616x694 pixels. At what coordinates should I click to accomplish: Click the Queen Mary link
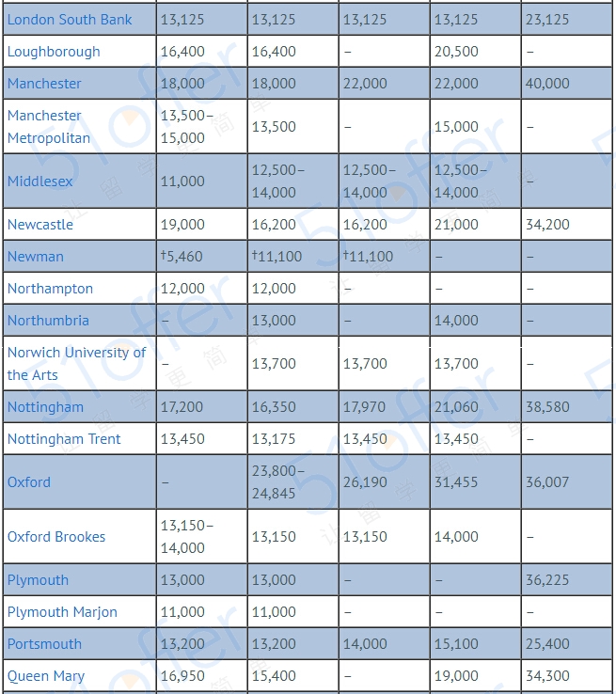pos(44,676)
